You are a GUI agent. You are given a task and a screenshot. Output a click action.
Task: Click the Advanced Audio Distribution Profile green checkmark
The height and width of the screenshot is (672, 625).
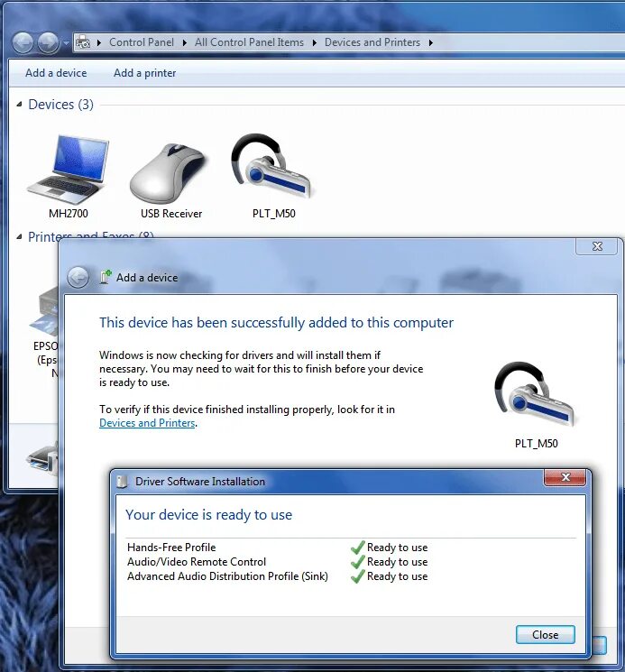pos(357,576)
